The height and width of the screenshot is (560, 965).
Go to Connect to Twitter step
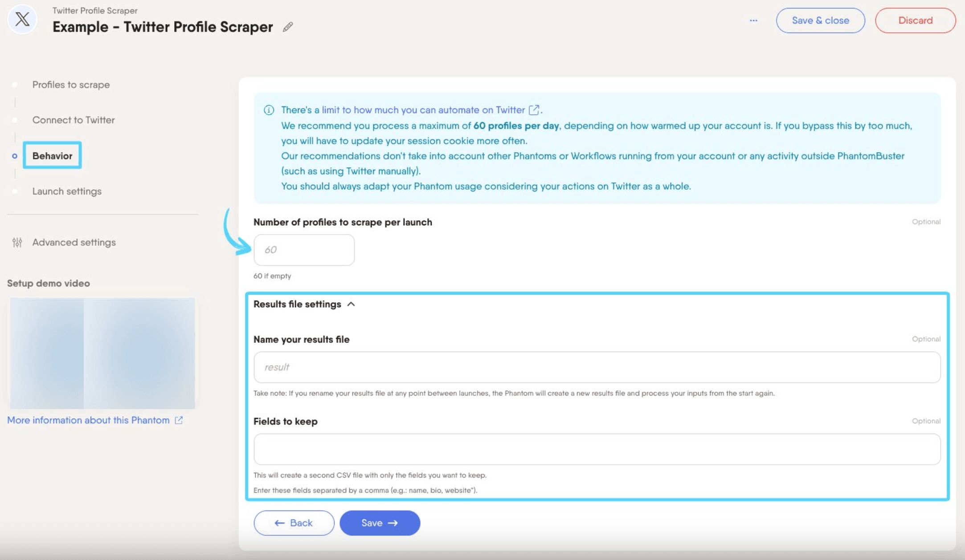pos(74,120)
